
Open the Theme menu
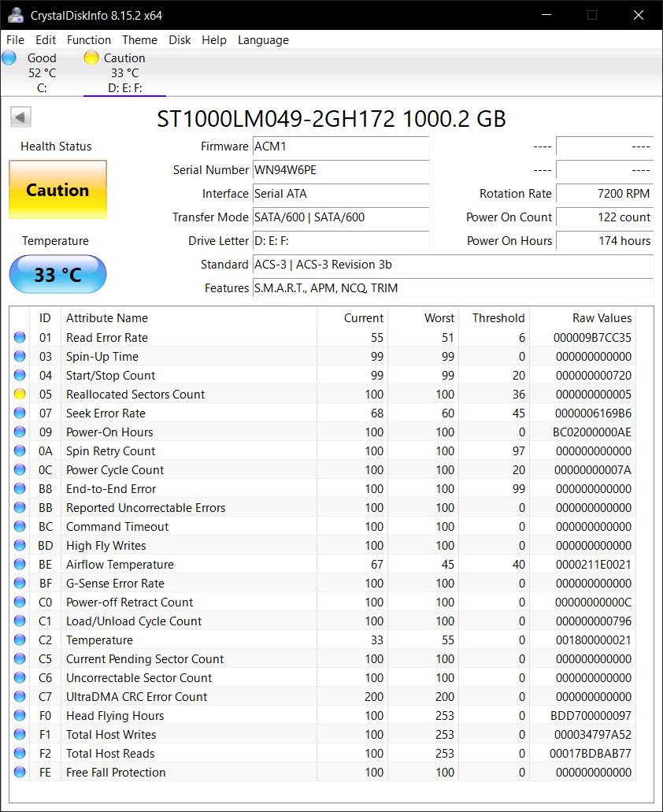(x=139, y=39)
